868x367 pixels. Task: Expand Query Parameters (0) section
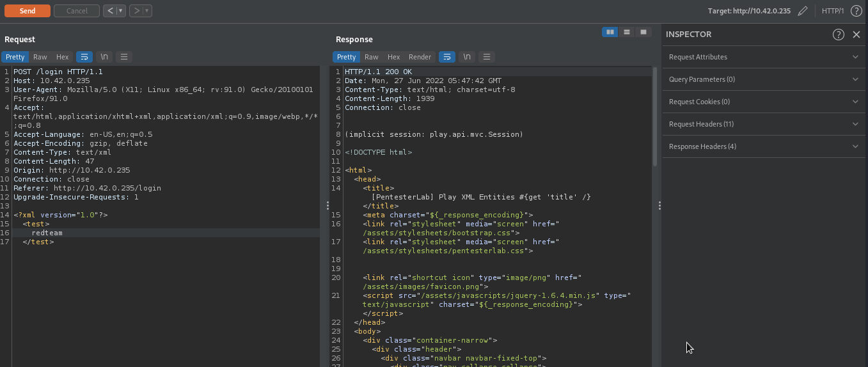(x=764, y=79)
